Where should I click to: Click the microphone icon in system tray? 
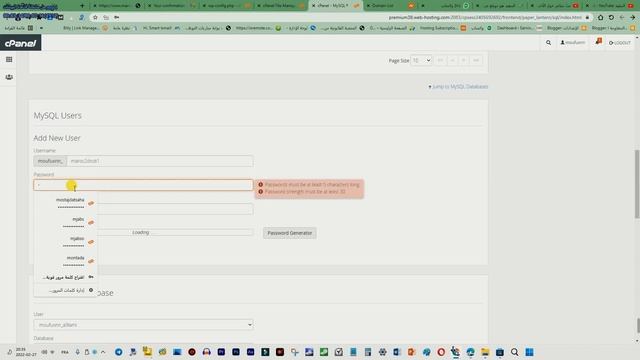pyautogui.click(x=78, y=352)
